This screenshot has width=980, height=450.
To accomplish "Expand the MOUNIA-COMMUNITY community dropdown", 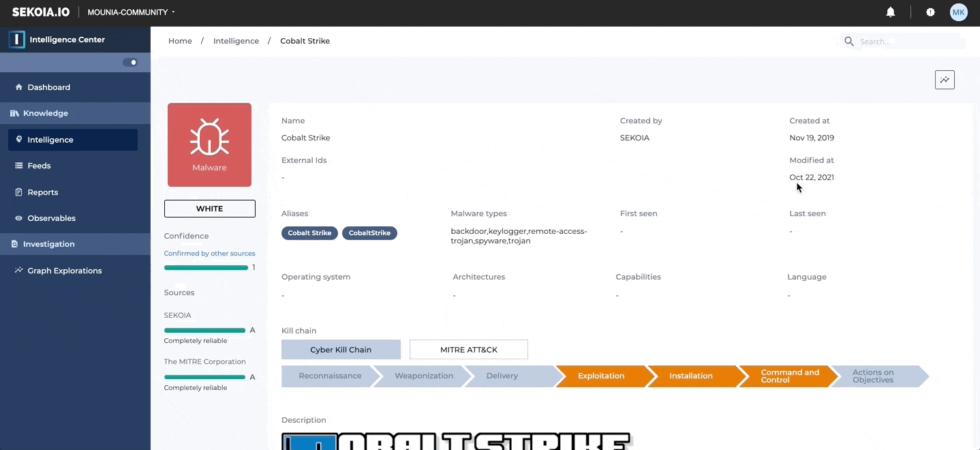I will click(132, 12).
